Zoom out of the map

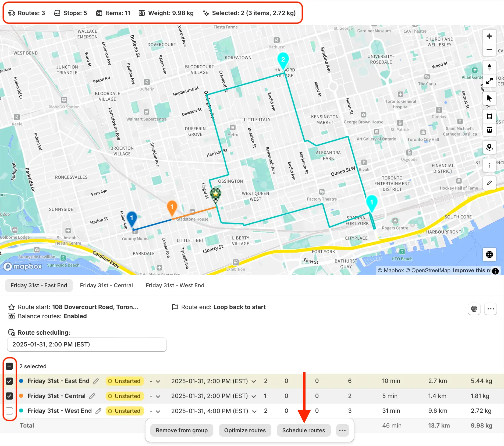(489, 49)
